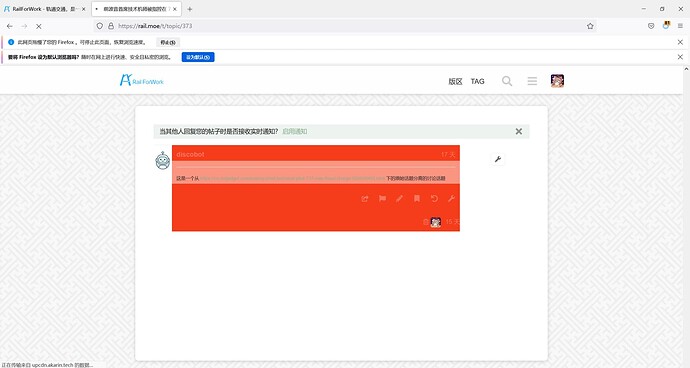Image resolution: width=690 pixels, height=368 pixels.
Task: Edit the post with pencil icon
Action: click(x=399, y=199)
